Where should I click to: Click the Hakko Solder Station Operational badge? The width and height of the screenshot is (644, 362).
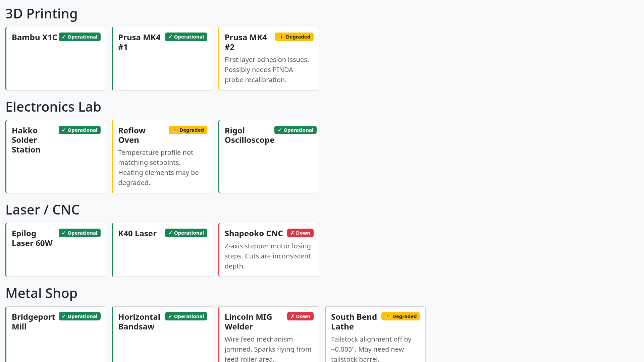pyautogui.click(x=79, y=130)
